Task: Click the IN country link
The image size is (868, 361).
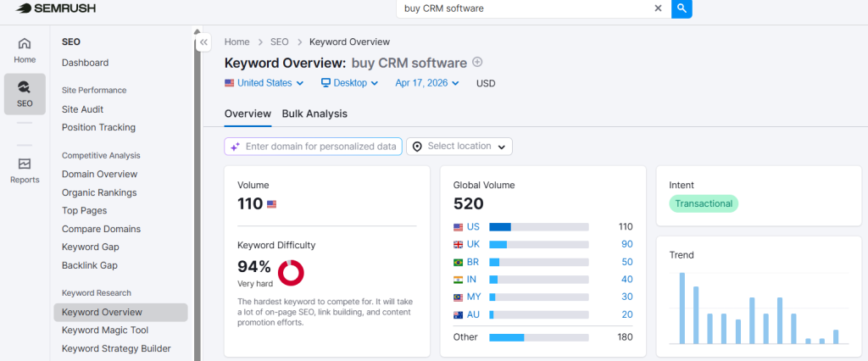Action: click(x=471, y=279)
